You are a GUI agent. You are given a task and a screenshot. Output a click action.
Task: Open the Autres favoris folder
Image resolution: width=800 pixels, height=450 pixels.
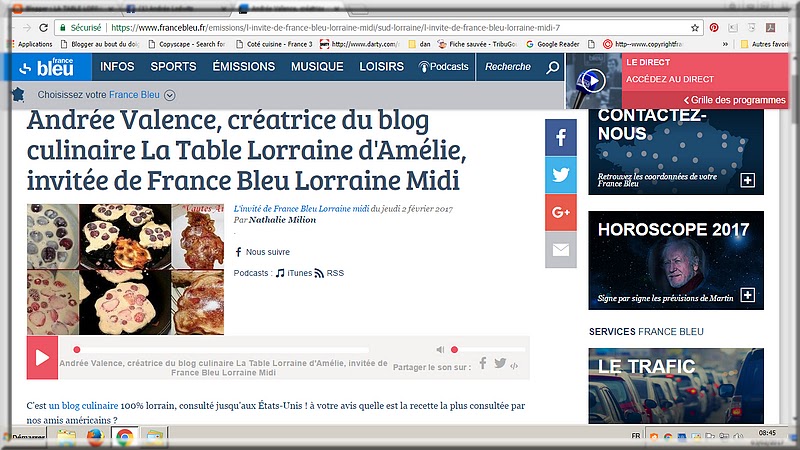[765, 44]
